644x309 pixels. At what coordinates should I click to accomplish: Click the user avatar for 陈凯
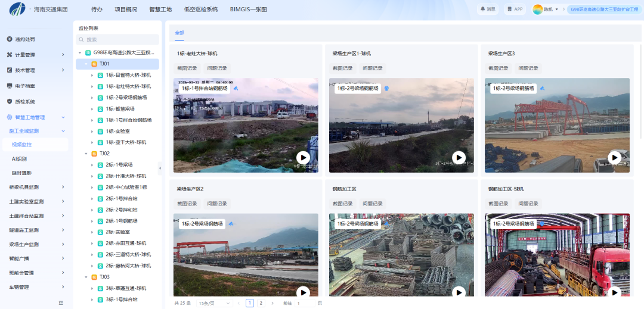coord(537,10)
